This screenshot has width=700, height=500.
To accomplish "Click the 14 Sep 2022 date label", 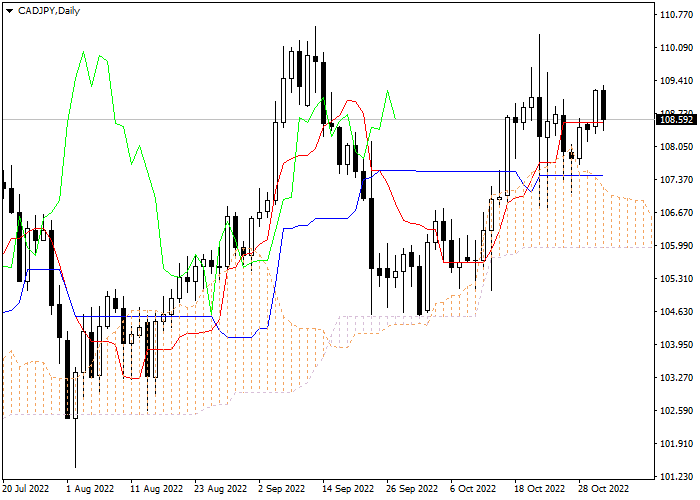I will pos(348,489).
